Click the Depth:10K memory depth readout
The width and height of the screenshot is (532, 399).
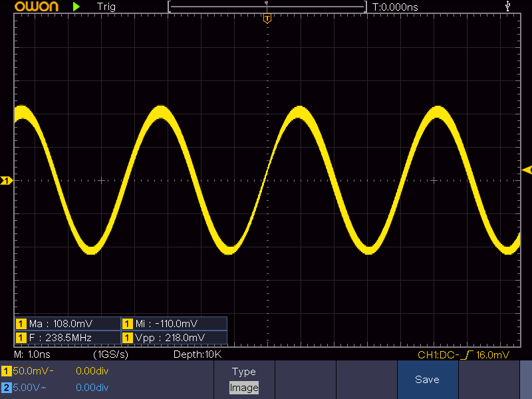point(198,354)
